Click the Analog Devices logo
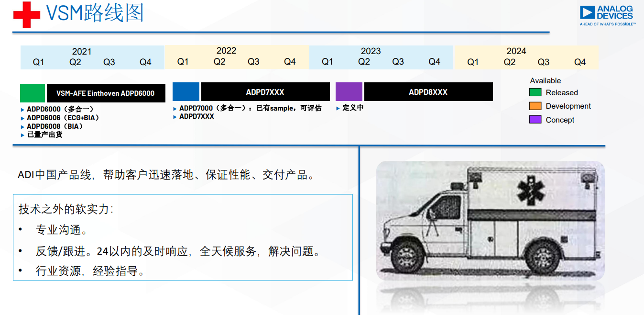The height and width of the screenshot is (315, 644). [x=607, y=16]
